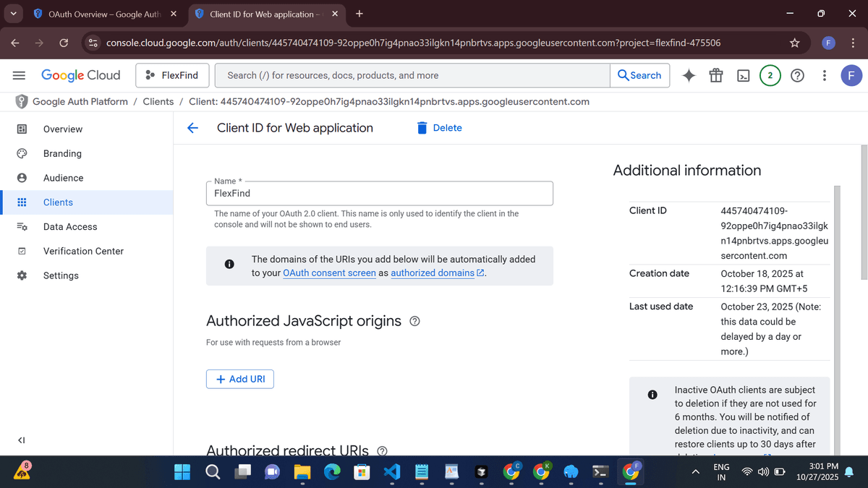
Task: Open a new browser tab
Action: [359, 14]
